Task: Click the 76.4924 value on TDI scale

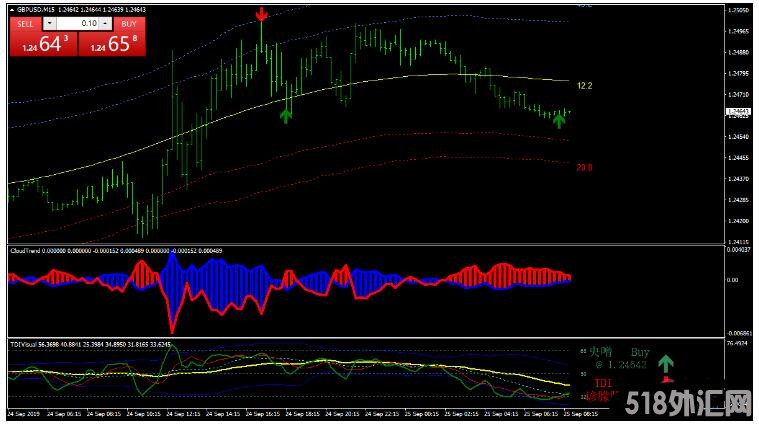Action: [737, 343]
